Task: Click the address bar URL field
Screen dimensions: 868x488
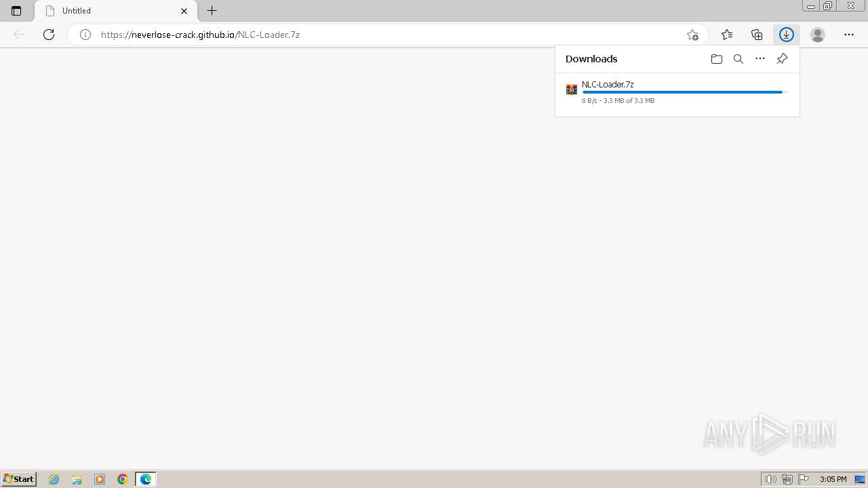Action: point(387,35)
